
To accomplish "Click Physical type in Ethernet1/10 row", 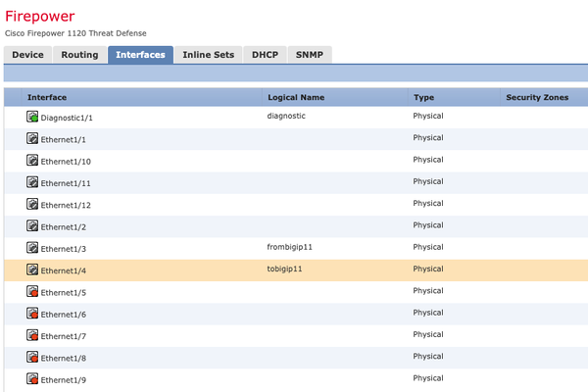I will tap(428, 160).
